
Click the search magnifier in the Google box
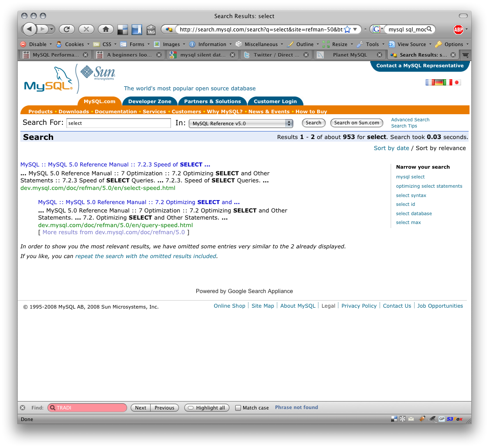point(429,29)
